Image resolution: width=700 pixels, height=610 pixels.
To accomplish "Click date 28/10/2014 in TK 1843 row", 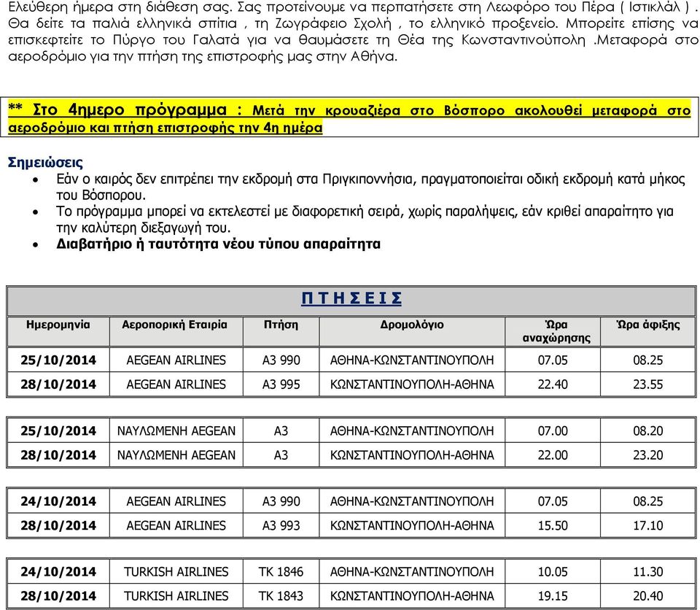I will (58, 595).
